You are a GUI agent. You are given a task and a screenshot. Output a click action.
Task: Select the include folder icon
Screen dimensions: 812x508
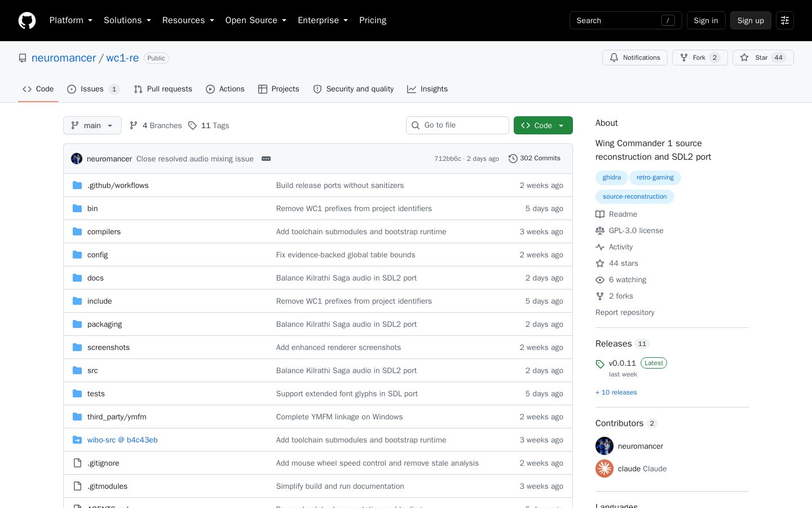77,301
